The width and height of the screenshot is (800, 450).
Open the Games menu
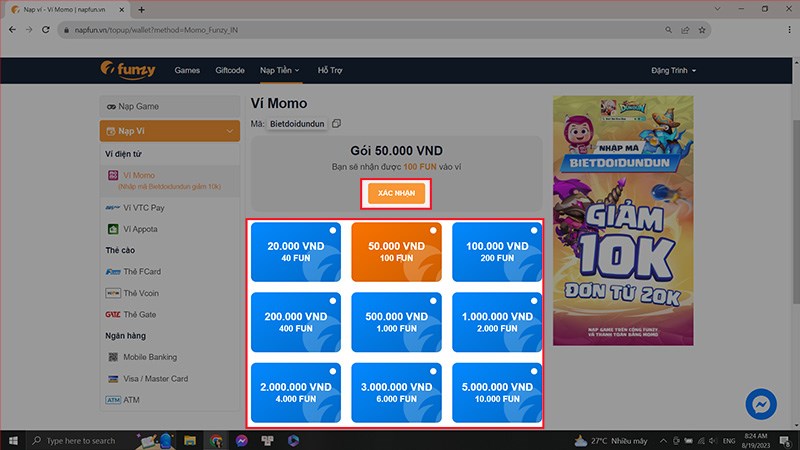[187, 70]
